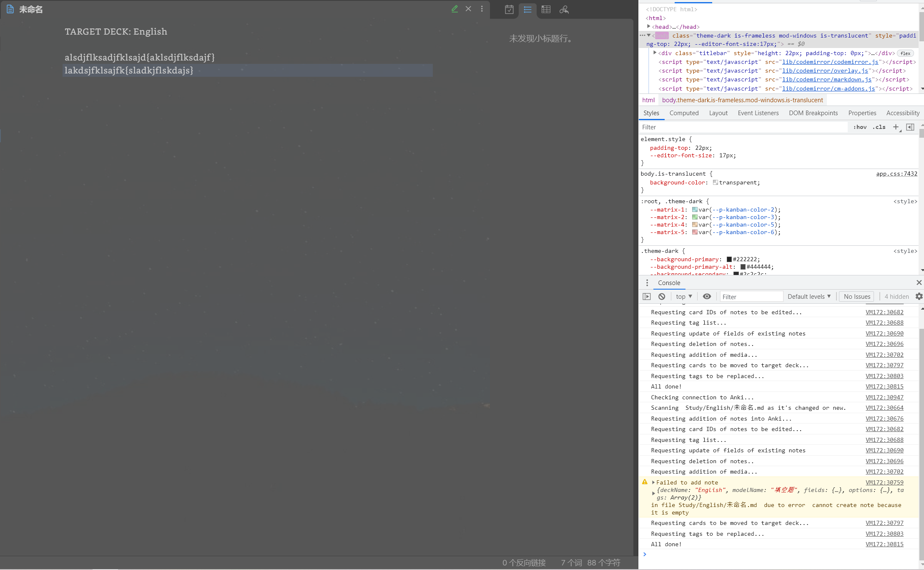Viewport: 924px width, 570px height.
Task: Switch to the Computed tab
Action: (684, 113)
